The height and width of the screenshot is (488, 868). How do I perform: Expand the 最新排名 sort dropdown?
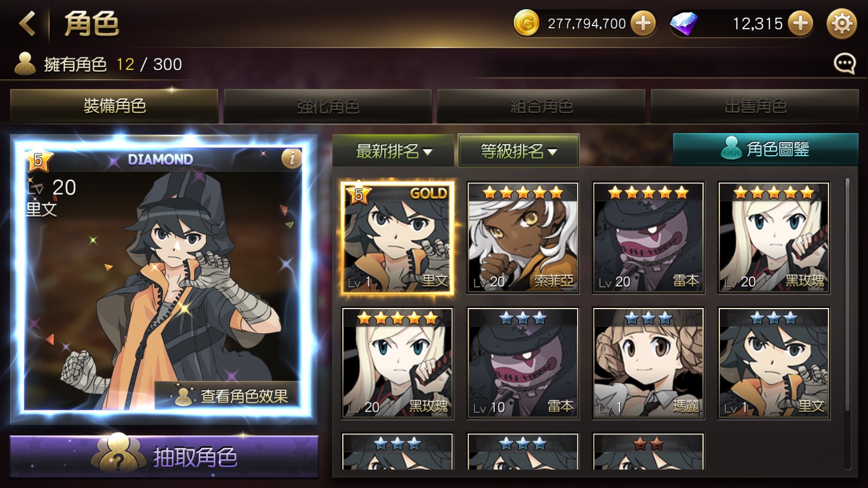pos(393,151)
